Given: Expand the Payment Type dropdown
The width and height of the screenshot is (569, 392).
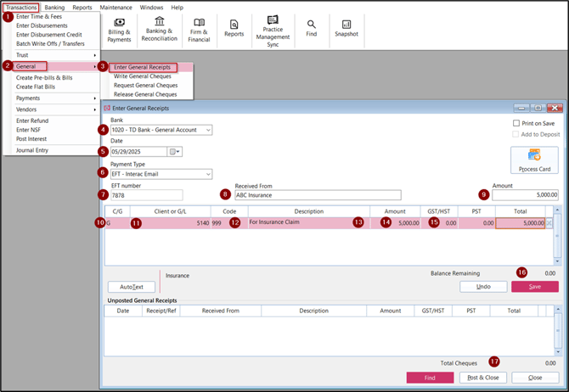Looking at the screenshot, I should click(207, 174).
